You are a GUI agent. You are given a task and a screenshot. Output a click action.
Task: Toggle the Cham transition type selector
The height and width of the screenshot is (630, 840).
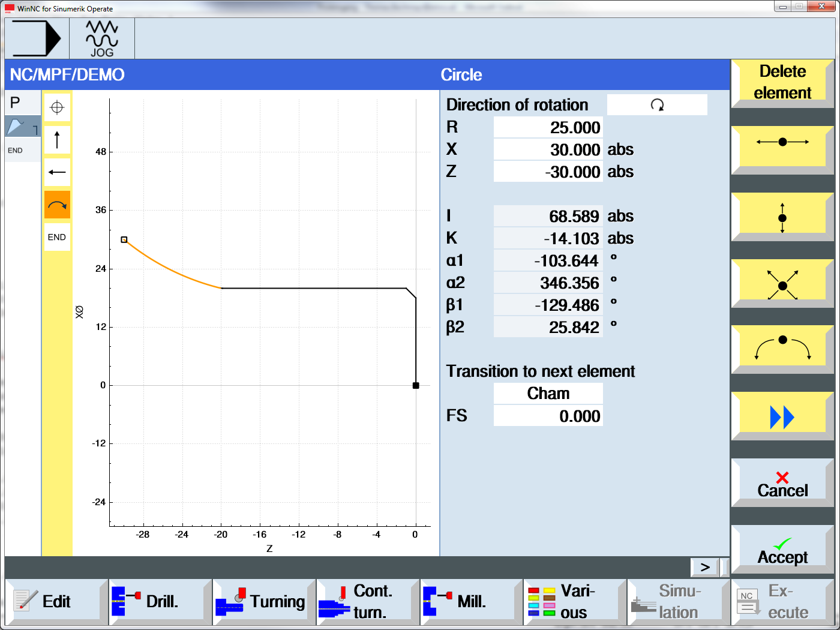[548, 394]
